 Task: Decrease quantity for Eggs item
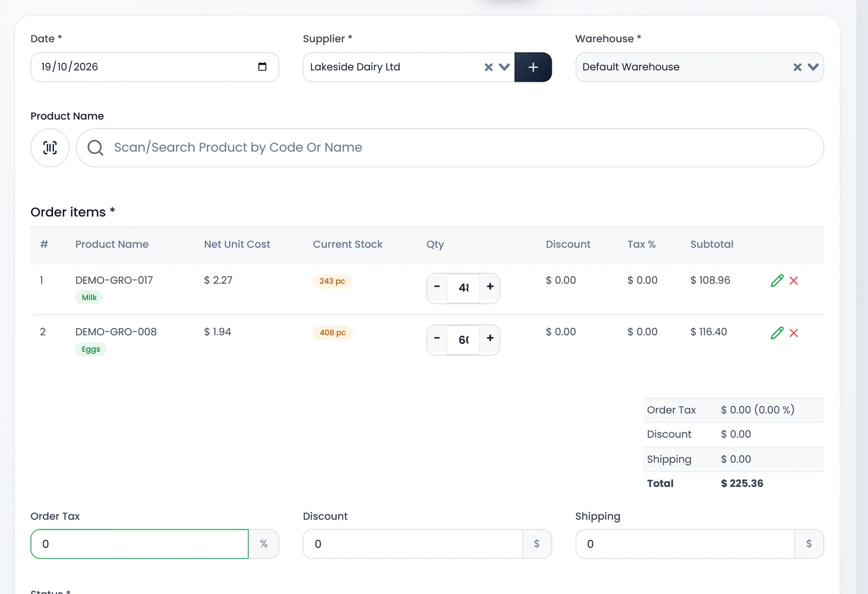point(437,339)
